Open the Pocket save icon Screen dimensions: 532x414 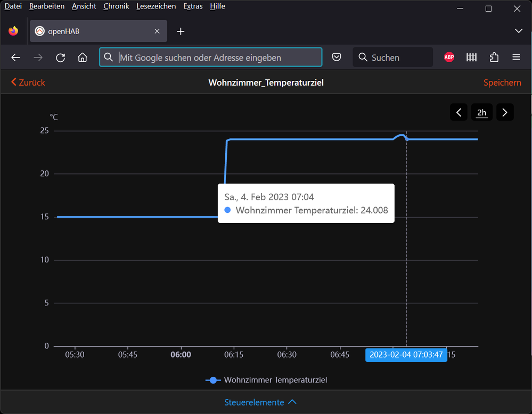(337, 57)
